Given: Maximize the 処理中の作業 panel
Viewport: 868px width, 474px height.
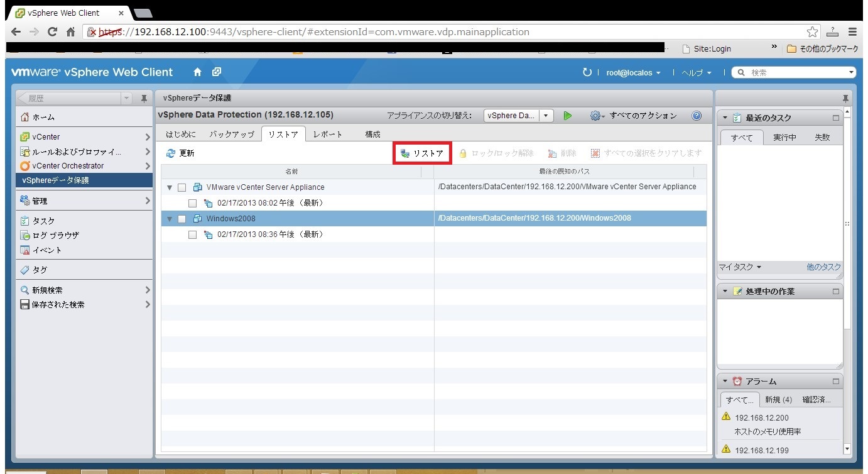Looking at the screenshot, I should coord(836,292).
